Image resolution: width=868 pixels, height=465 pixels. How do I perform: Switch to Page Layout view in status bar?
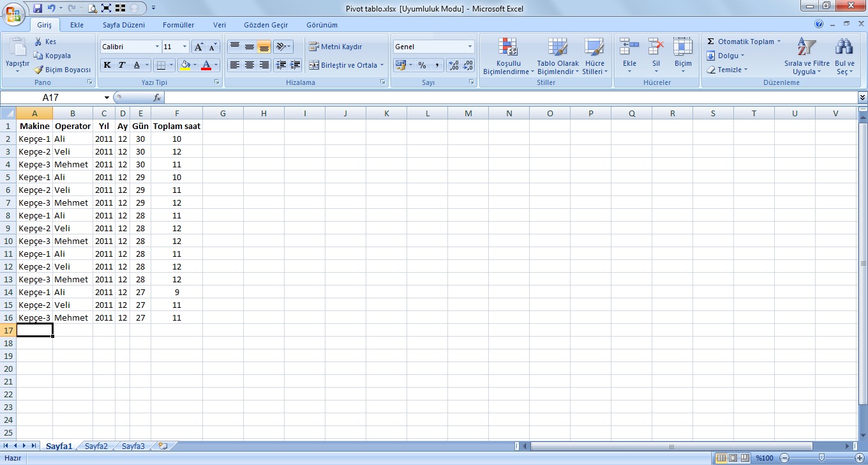[x=734, y=458]
